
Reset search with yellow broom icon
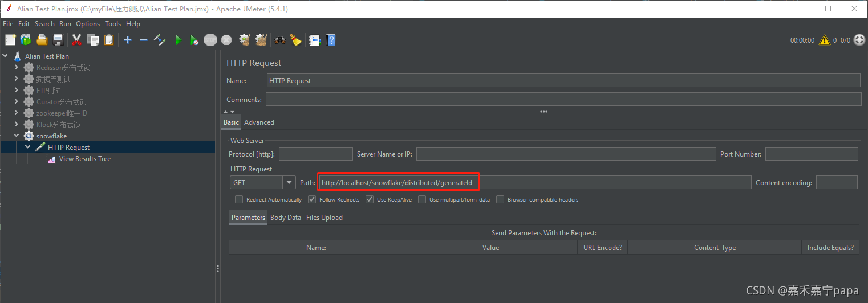(x=295, y=40)
